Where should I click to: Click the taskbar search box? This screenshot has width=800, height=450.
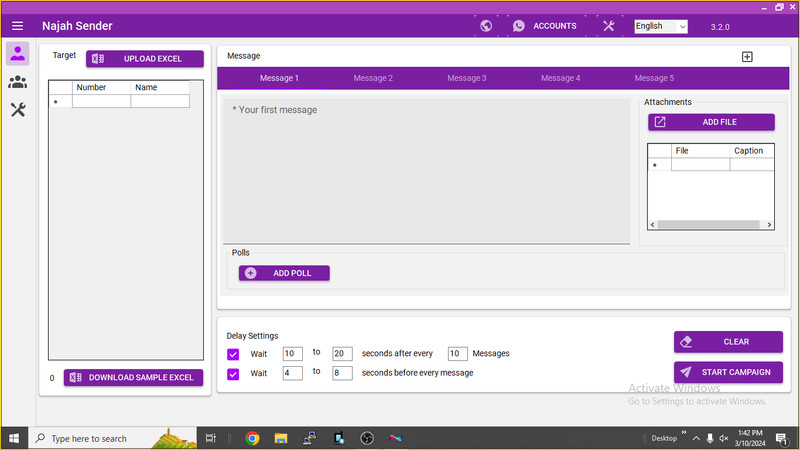112,438
